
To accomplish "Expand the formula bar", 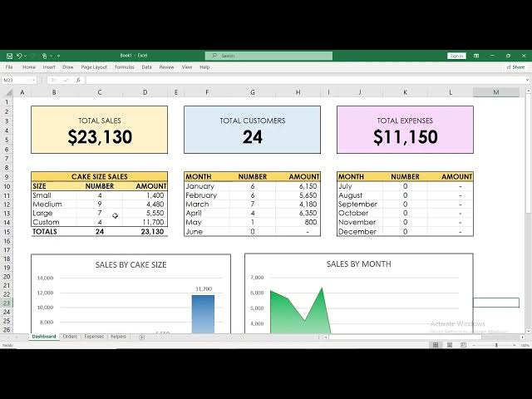I will [526, 80].
